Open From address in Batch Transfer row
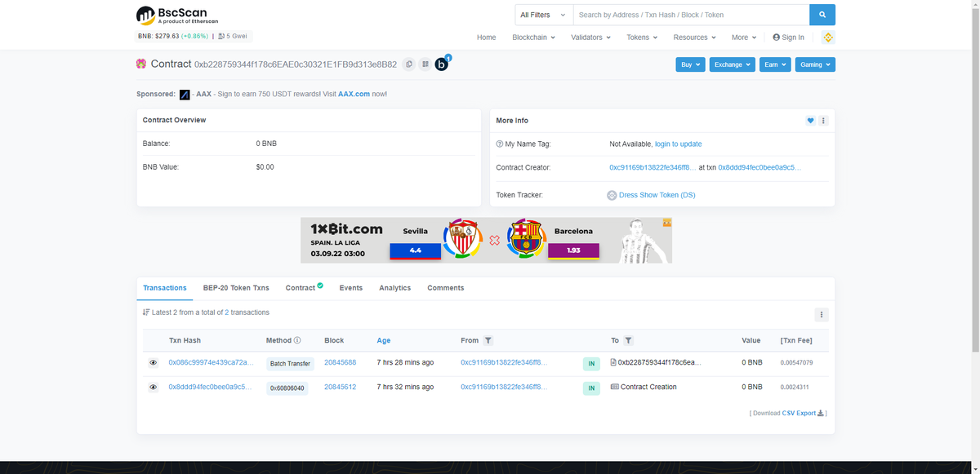 tap(504, 362)
